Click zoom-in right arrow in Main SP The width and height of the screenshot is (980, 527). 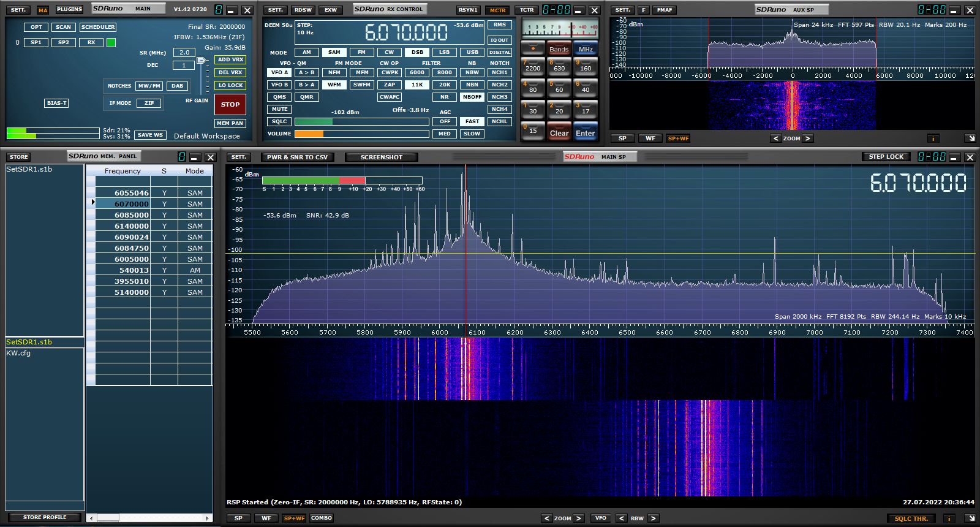[578, 518]
